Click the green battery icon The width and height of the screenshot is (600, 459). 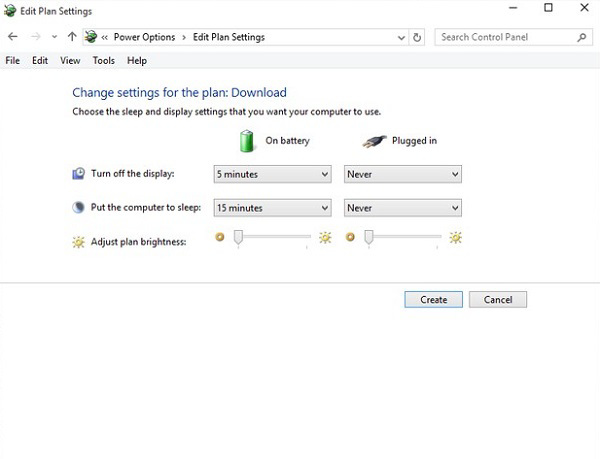click(x=247, y=140)
